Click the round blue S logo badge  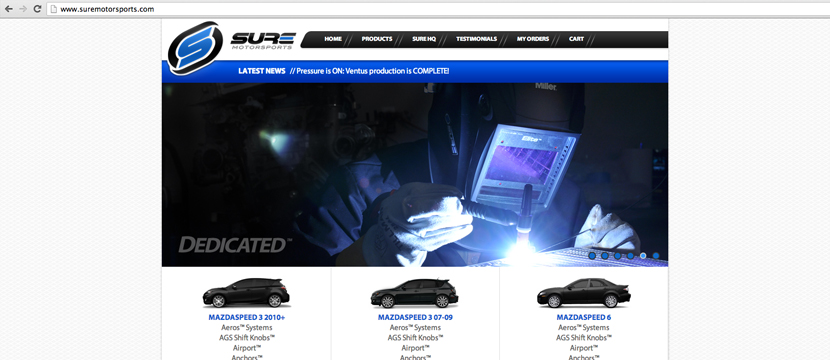pyautogui.click(x=194, y=48)
